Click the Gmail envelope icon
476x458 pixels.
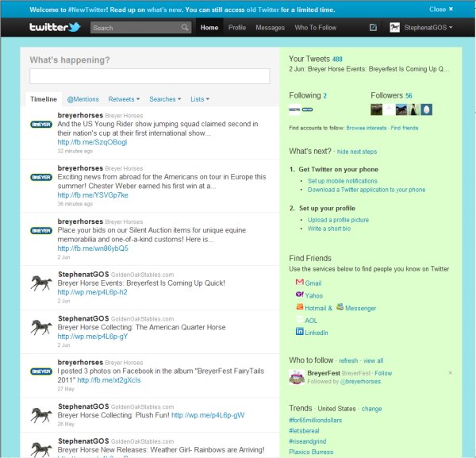coord(300,282)
